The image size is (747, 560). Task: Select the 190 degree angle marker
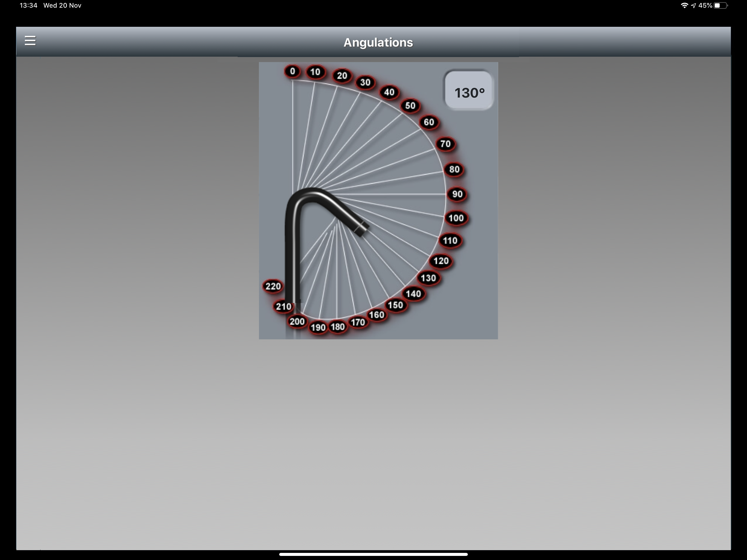click(x=318, y=328)
